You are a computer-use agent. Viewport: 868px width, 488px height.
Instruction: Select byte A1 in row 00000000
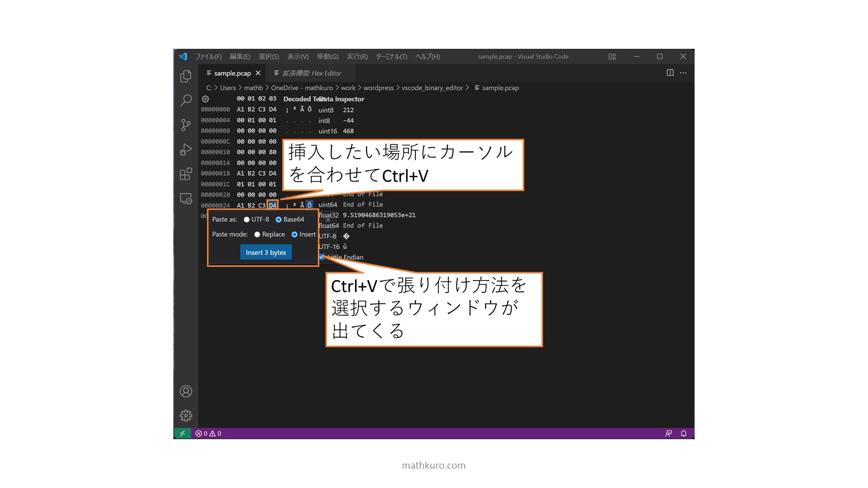point(241,109)
